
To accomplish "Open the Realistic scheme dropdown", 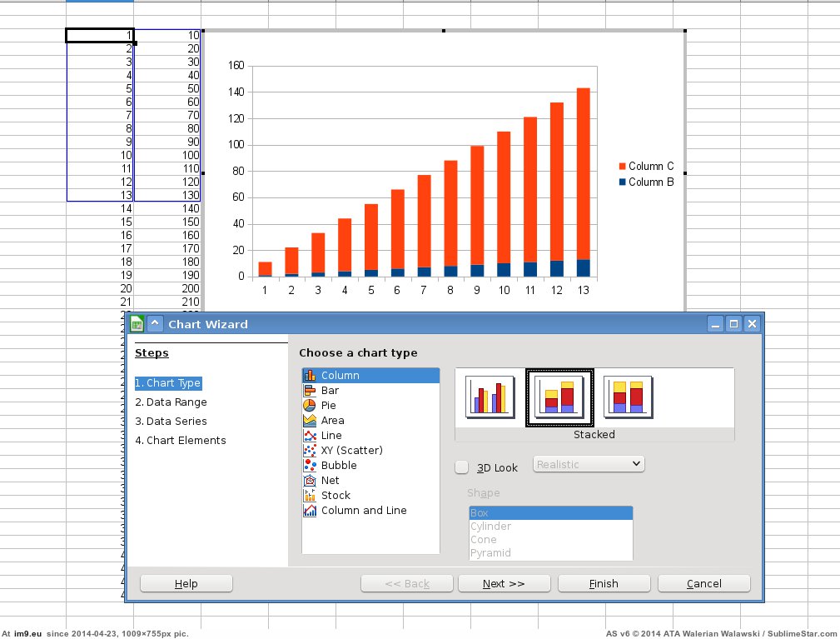I will point(589,464).
